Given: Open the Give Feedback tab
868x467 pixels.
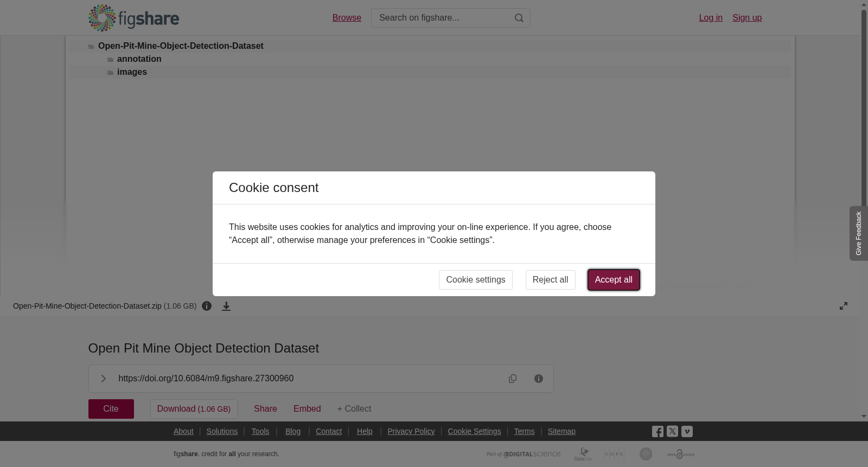Looking at the screenshot, I should 858,233.
